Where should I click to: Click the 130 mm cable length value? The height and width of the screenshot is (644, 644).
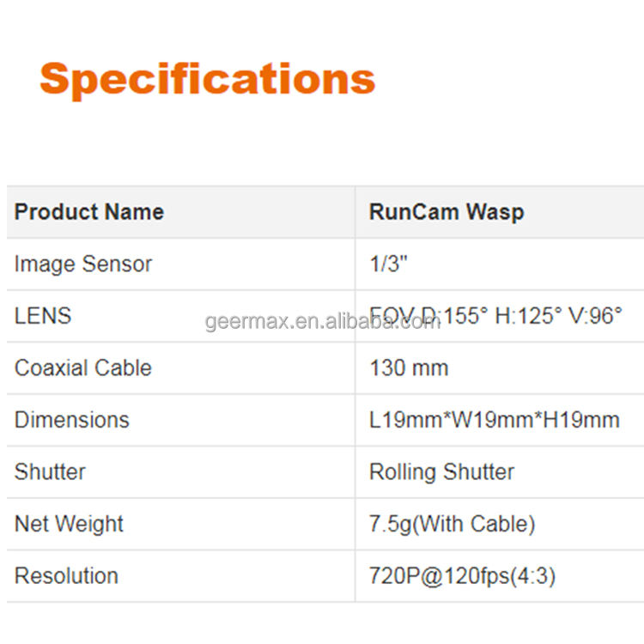click(408, 368)
